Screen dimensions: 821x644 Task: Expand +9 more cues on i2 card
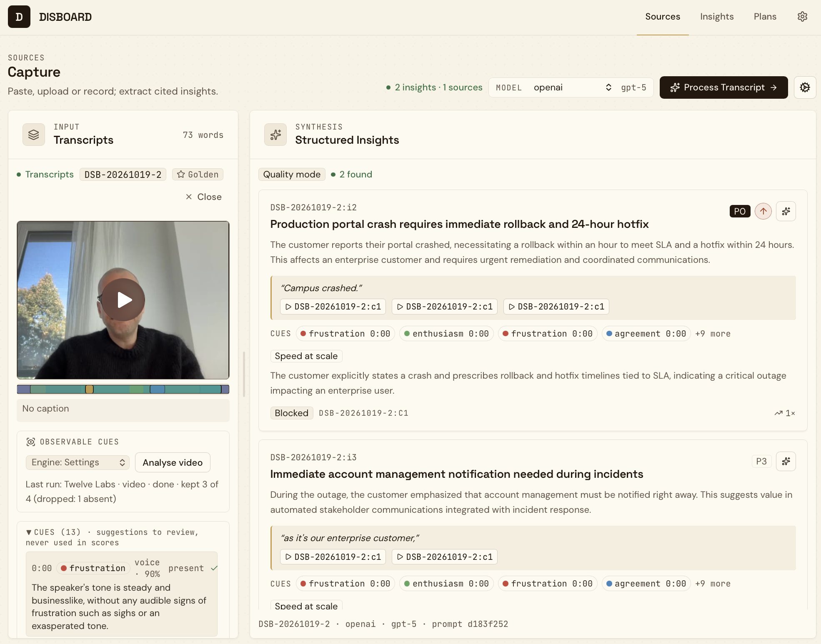tap(713, 334)
